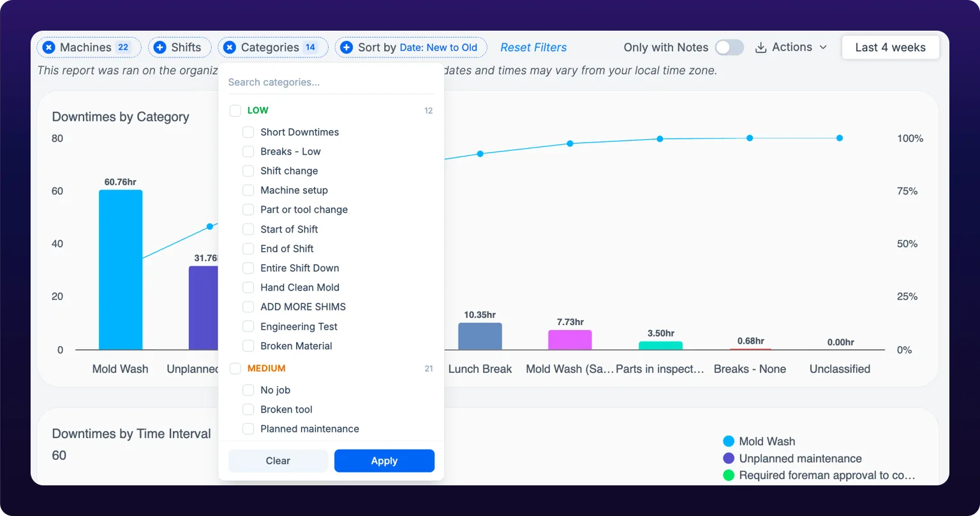Apply the selected category filters
Screen dimensions: 980x516
[384, 461]
